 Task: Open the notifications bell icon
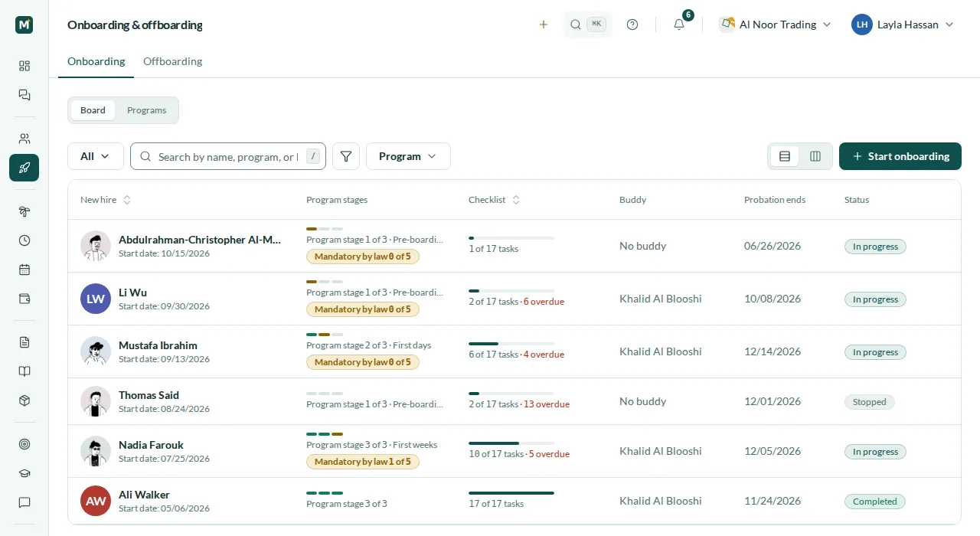[679, 25]
